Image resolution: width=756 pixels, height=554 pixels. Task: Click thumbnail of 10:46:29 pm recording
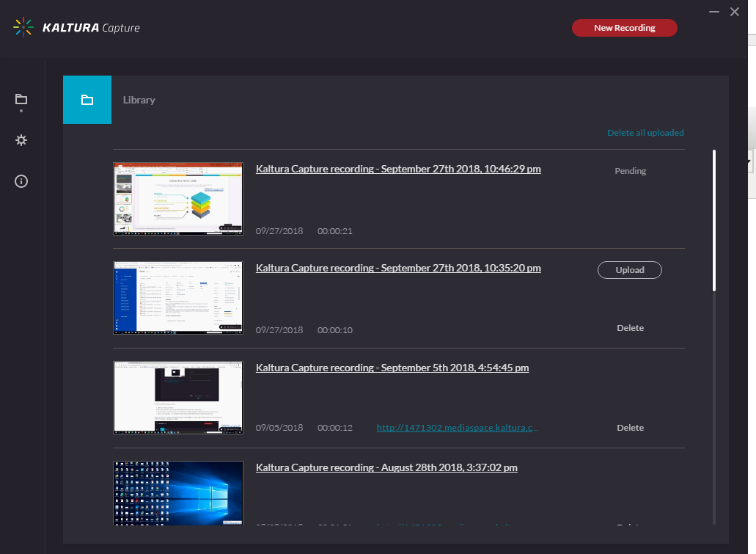point(178,199)
